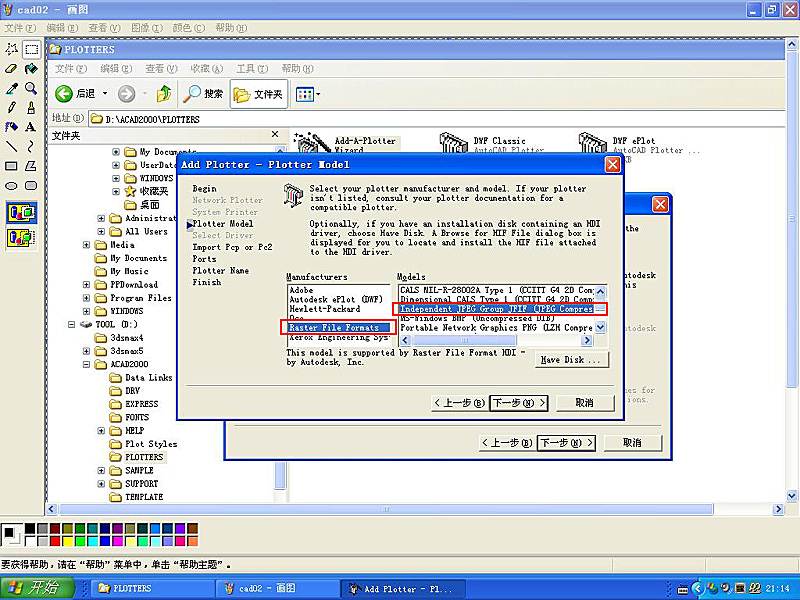This screenshot has height=600, width=800.
Task: Collapse the ACAD2000 folder node
Action: click(x=86, y=364)
